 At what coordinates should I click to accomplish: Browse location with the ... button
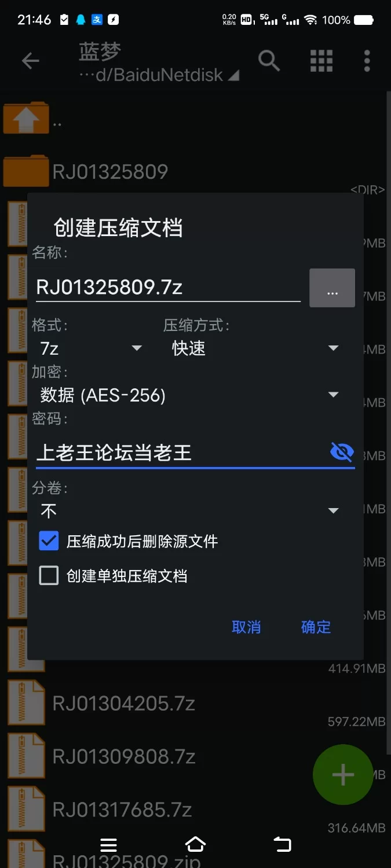pyautogui.click(x=332, y=288)
